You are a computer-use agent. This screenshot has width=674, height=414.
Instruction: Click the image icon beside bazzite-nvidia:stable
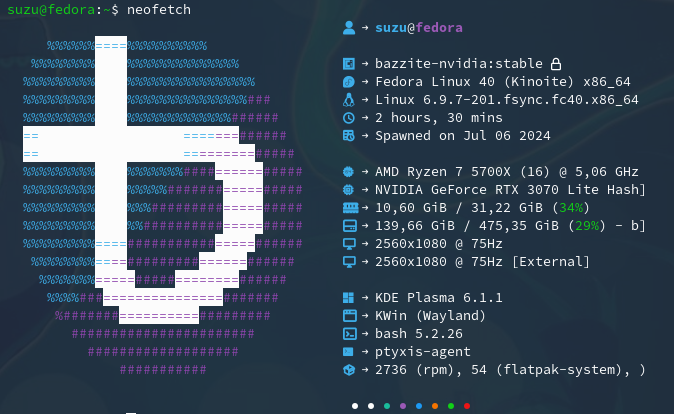pyautogui.click(x=349, y=64)
